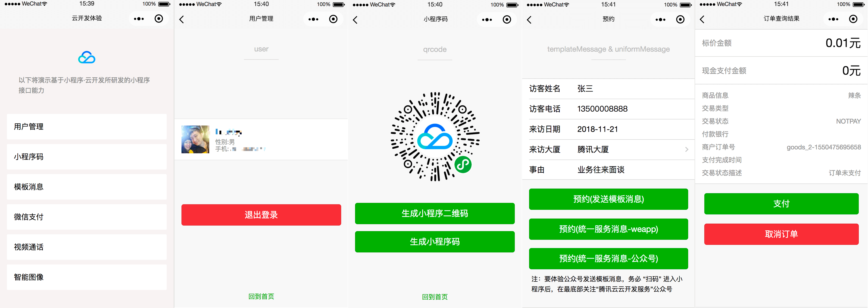
Task: Tap 回到首页 link on the 用户管理 screen
Action: click(x=261, y=296)
